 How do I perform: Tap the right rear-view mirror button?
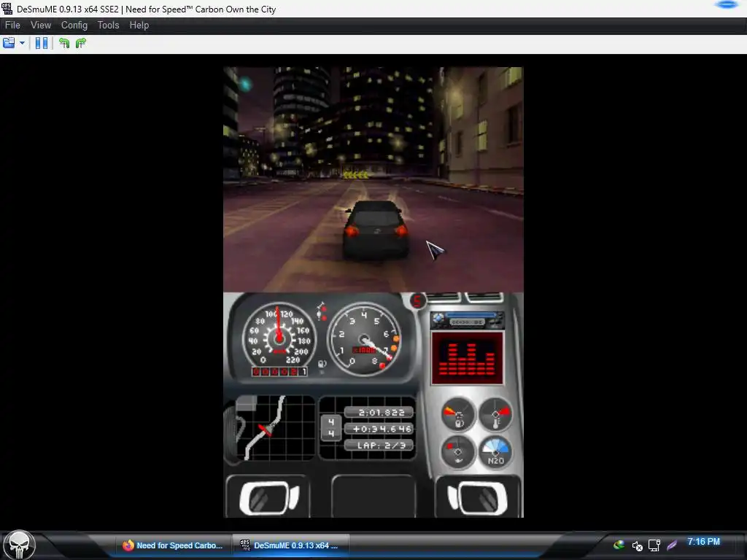click(x=479, y=497)
